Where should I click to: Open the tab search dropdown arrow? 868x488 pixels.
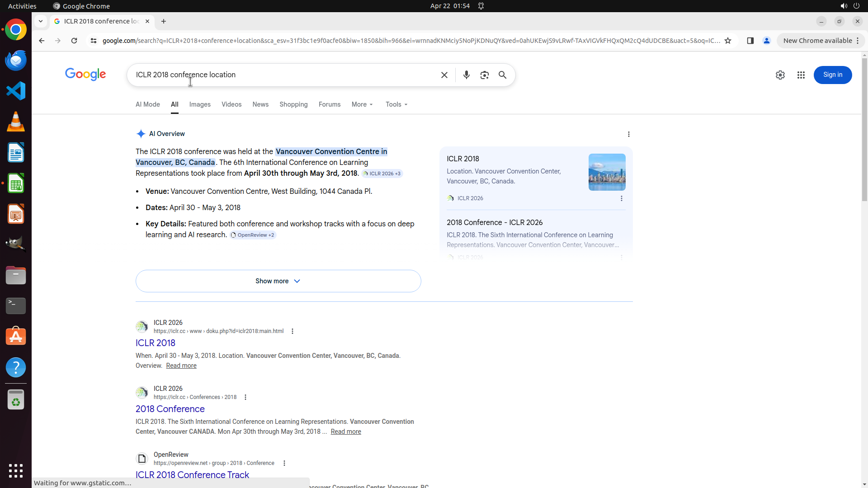(41, 21)
